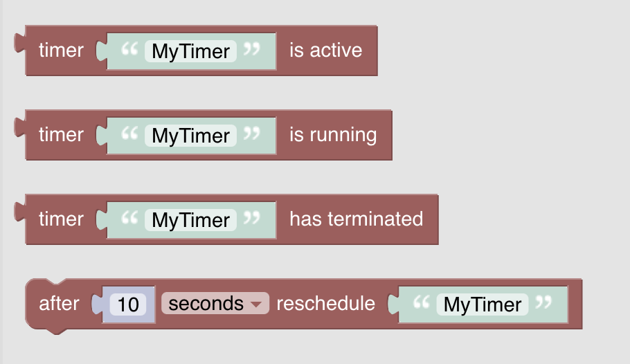Click closing quote icon in has terminated block
Screen dimensions: 630x364
coord(252,218)
